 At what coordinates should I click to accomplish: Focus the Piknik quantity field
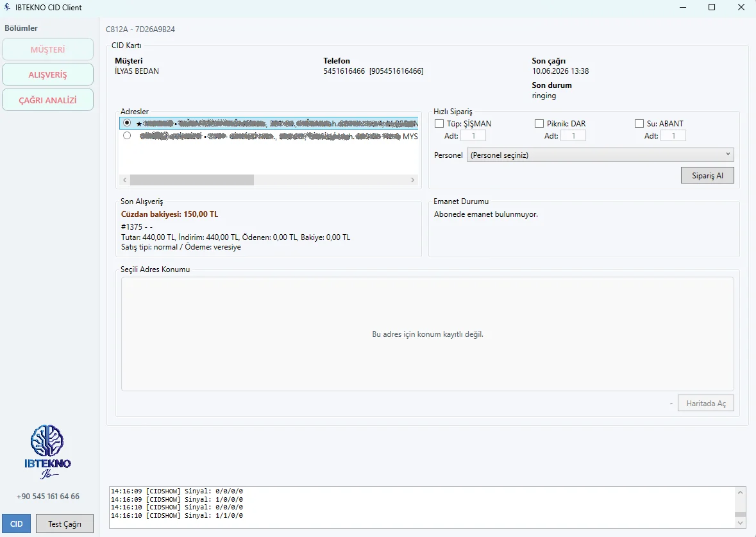point(573,135)
